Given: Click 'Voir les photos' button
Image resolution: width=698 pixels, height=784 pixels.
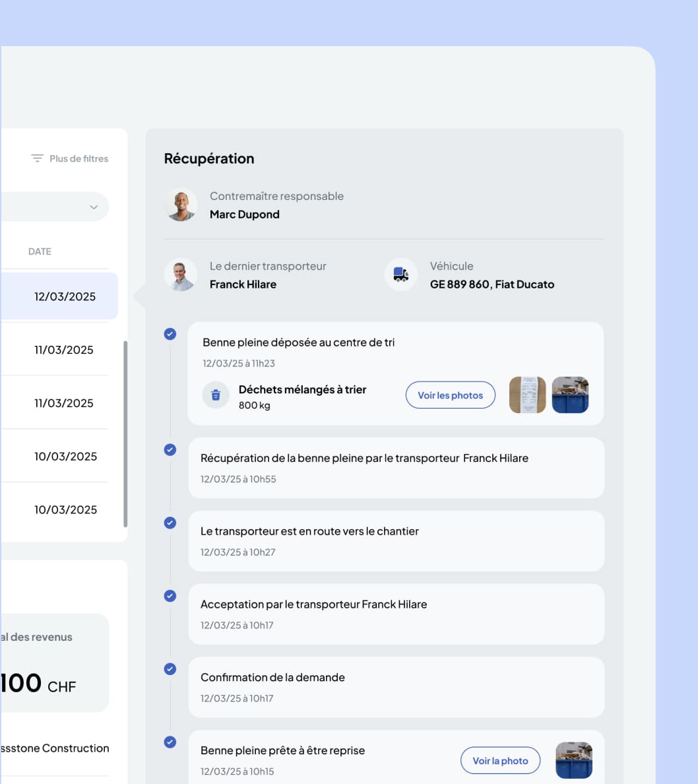Looking at the screenshot, I should (450, 395).
